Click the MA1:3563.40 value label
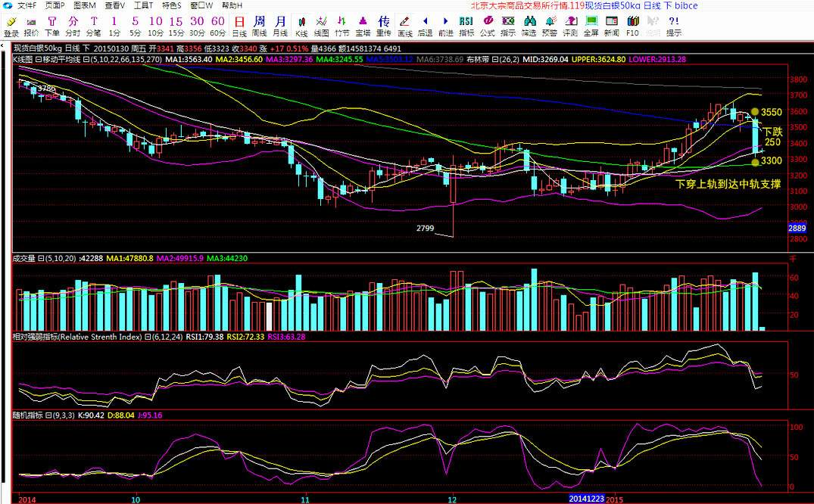The height and width of the screenshot is (504, 814). tap(189, 59)
